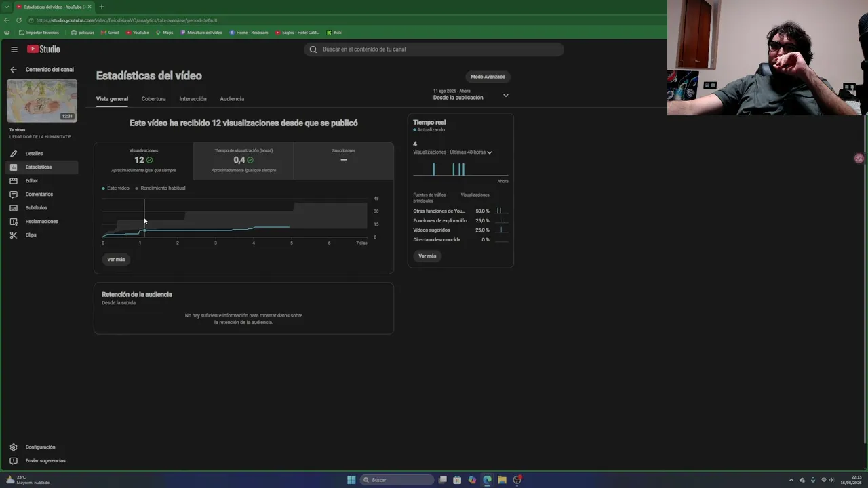Switch to the Vista general tab
Viewport: 868px width, 488px height.
click(x=112, y=99)
